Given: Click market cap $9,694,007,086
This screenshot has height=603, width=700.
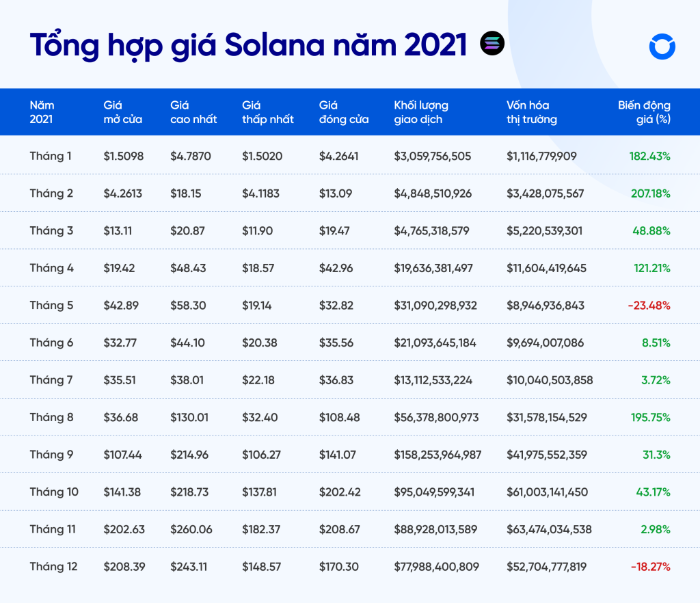Looking at the screenshot, I should pos(545,343).
